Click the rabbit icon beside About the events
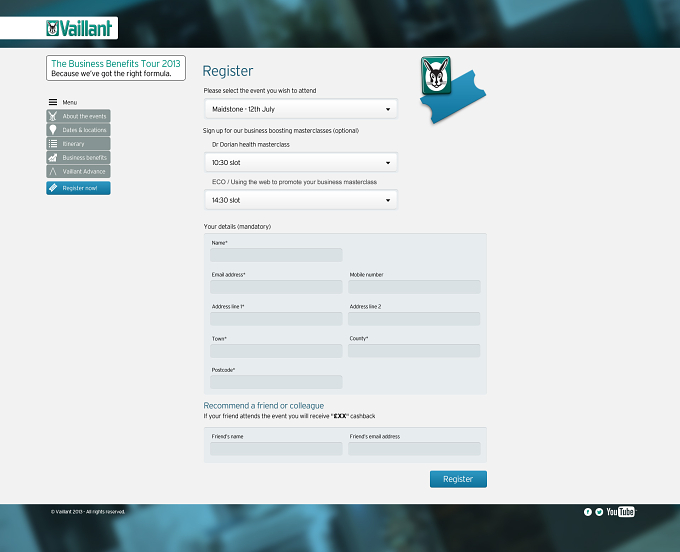The height and width of the screenshot is (552, 680). (53, 116)
